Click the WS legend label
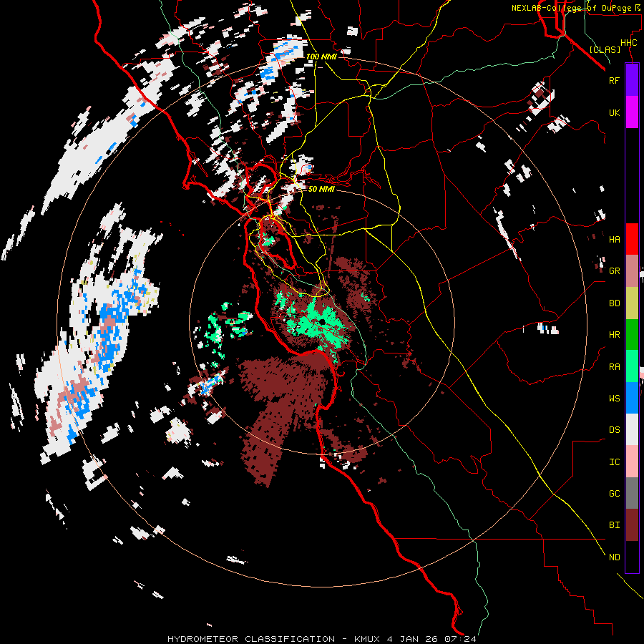The height and width of the screenshot is (644, 644). [x=614, y=398]
